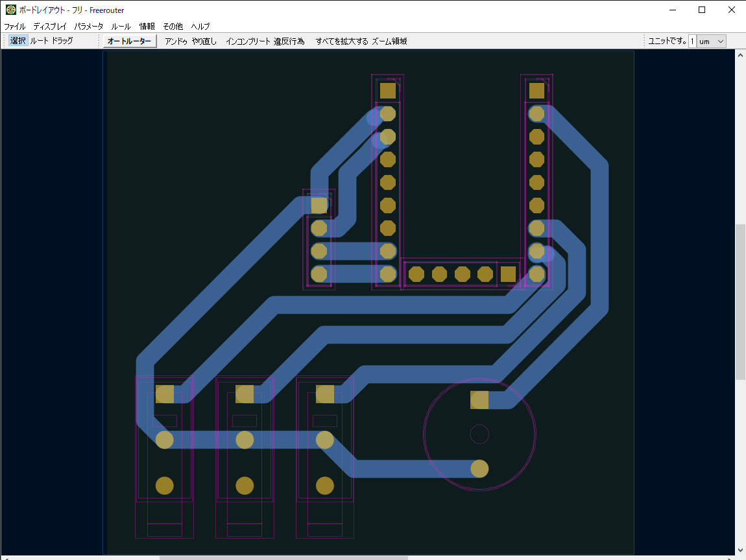Open the ルール menu

coord(121,26)
